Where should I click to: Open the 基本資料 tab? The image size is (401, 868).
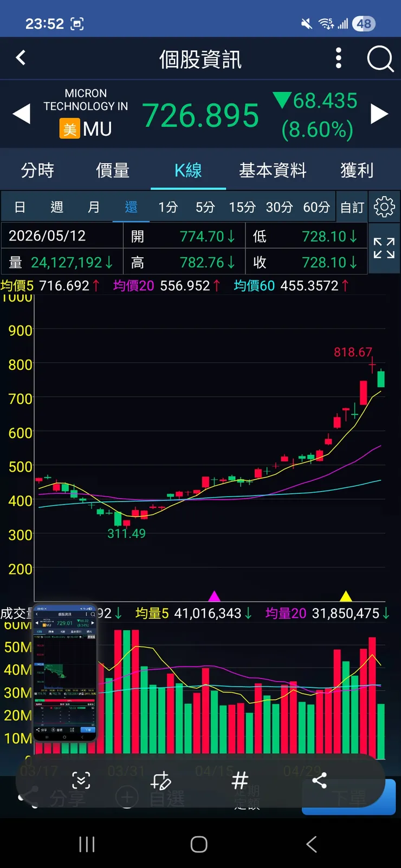coord(273,170)
